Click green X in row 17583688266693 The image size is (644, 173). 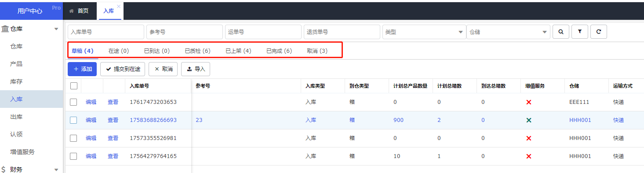pyautogui.click(x=529, y=120)
